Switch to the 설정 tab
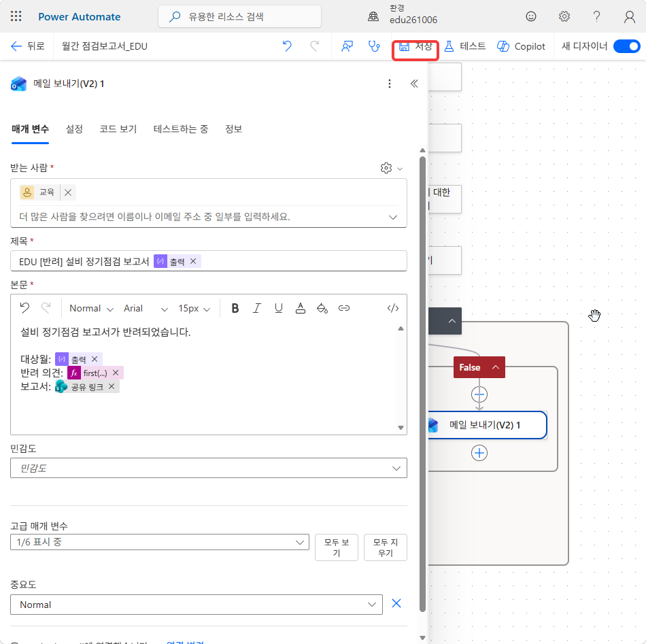Screen dimensions: 646x644 pos(74,129)
